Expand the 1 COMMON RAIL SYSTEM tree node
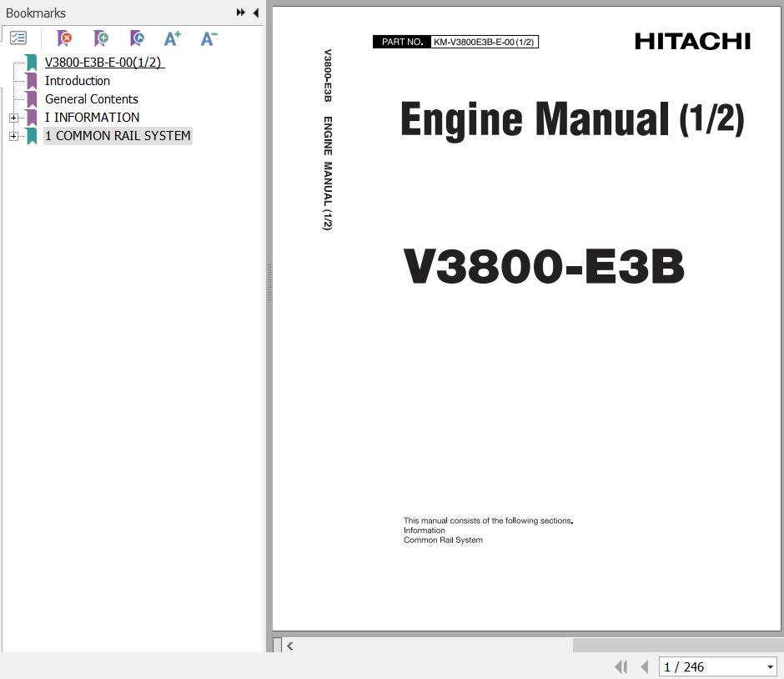 [x=14, y=136]
